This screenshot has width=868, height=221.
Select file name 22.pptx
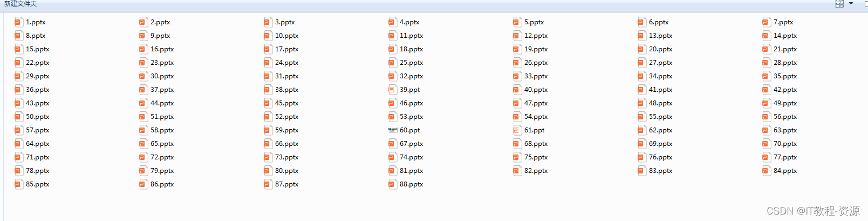38,63
